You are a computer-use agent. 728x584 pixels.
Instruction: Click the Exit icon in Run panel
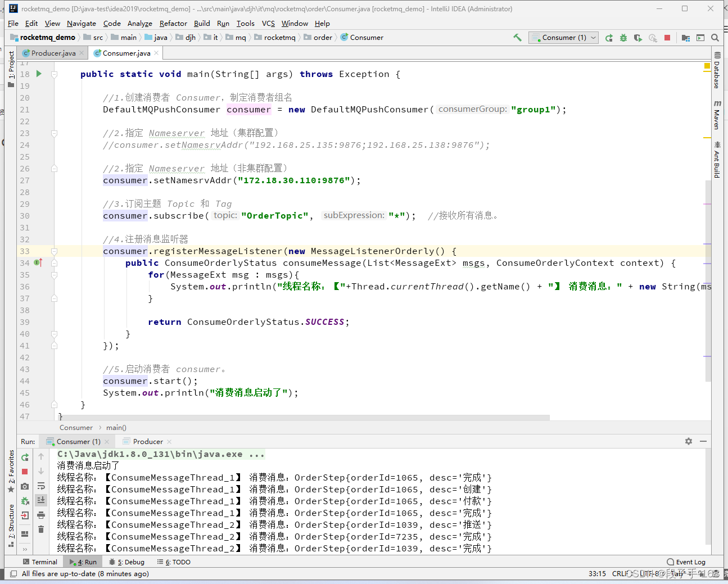[25, 515]
